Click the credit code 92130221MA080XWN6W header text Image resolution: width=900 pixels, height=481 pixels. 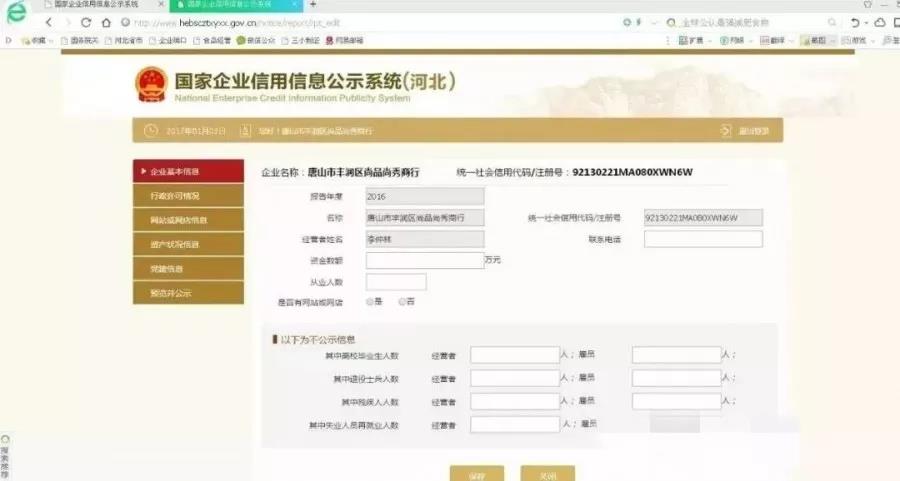[x=633, y=172]
